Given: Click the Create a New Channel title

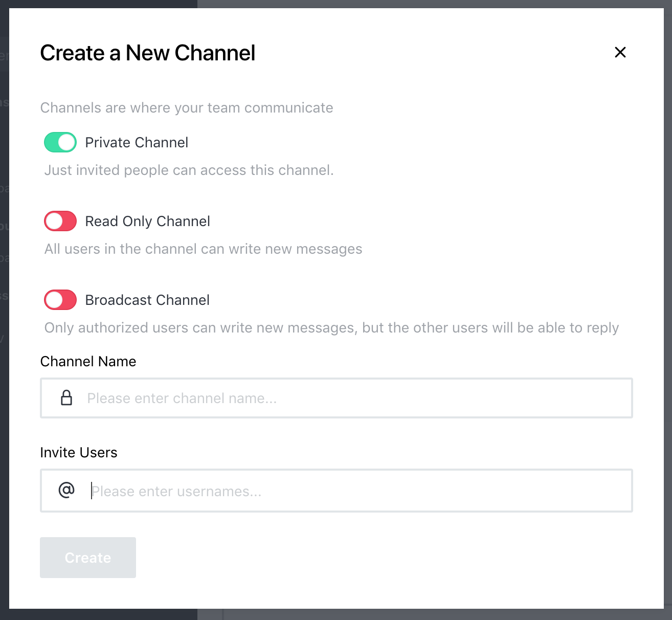Looking at the screenshot, I should 148,53.
